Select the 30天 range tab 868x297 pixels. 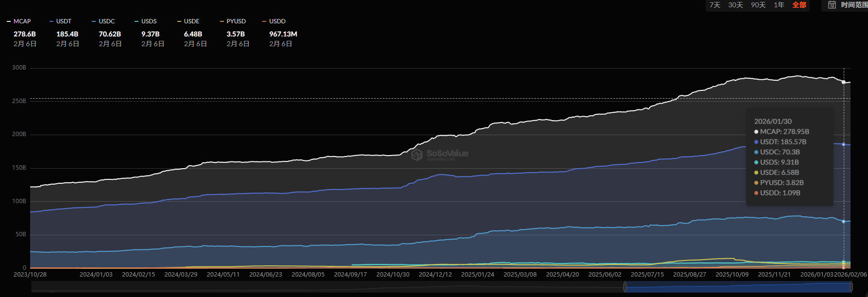[735, 5]
